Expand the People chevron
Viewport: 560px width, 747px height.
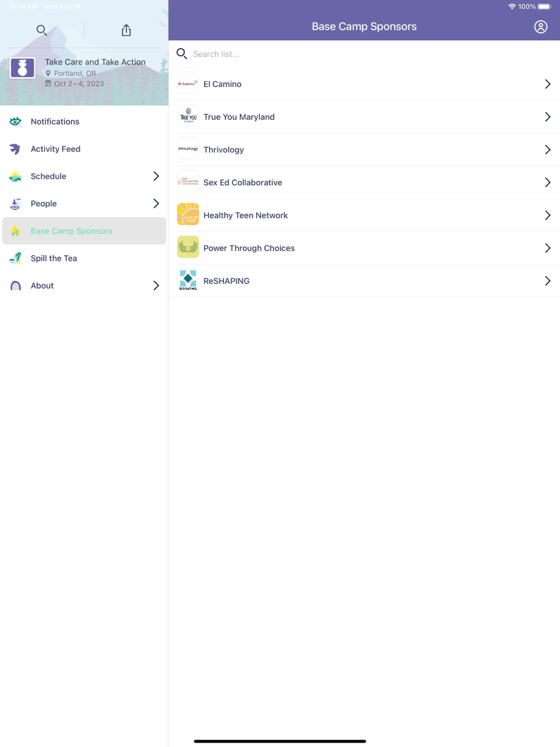click(x=156, y=204)
